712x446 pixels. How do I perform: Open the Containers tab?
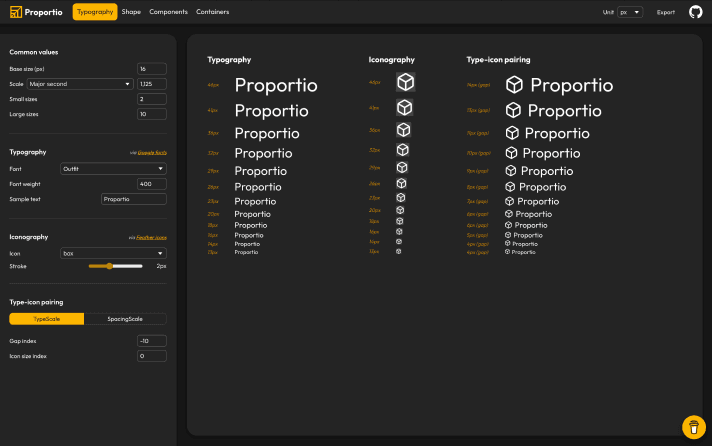[x=213, y=12]
